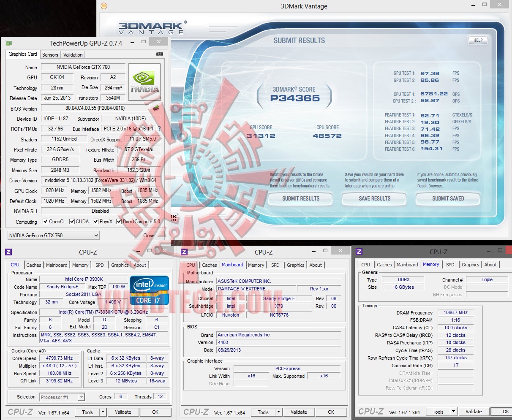Click the Core Speed value 4799.73 MHz

pyautogui.click(x=59, y=358)
